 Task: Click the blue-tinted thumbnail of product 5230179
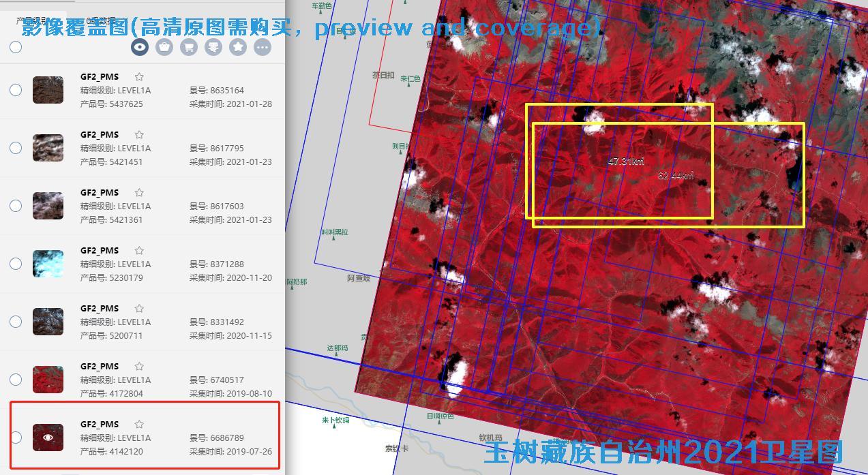point(48,264)
